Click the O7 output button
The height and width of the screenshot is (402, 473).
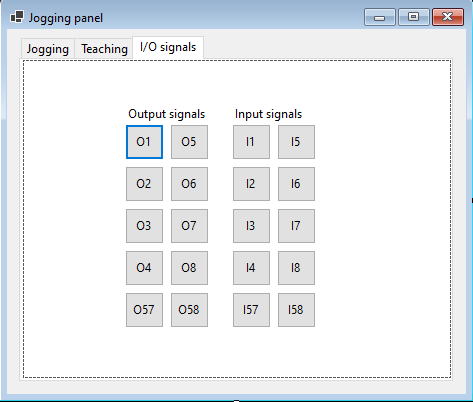pos(189,226)
